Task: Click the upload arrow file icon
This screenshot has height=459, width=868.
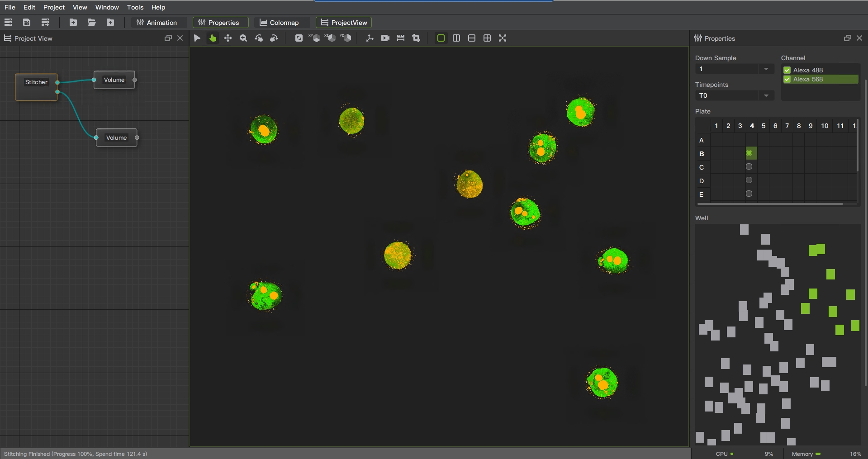Action: (110, 22)
